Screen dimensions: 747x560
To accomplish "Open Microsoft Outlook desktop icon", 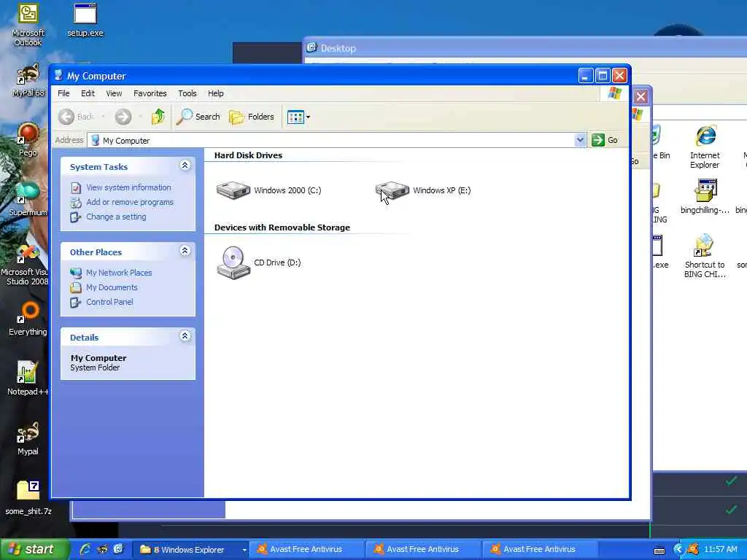I will [x=28, y=25].
